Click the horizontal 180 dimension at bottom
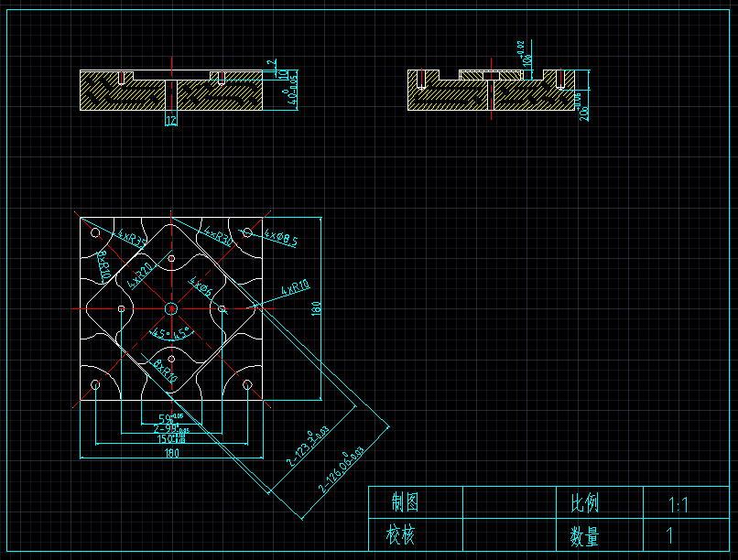738x560 pixels. click(x=171, y=453)
